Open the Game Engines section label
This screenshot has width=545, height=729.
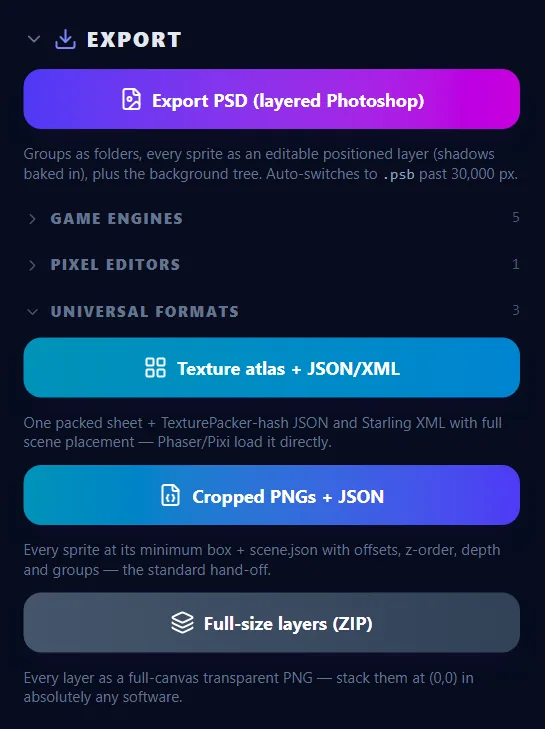point(117,219)
